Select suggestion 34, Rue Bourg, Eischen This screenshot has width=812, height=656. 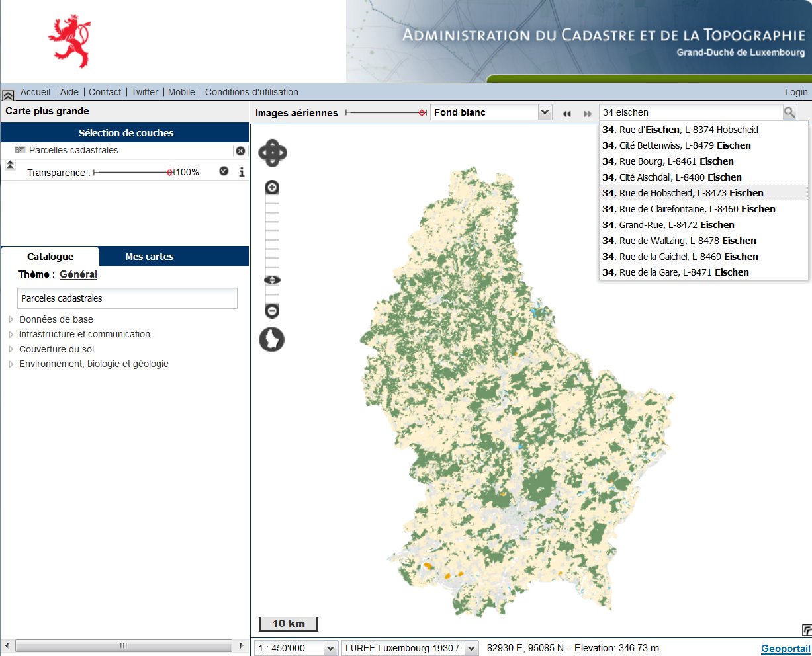click(703, 161)
